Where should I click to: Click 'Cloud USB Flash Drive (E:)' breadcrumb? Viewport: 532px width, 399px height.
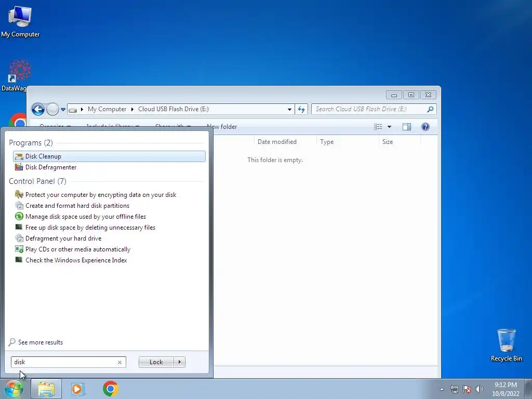tap(174, 109)
